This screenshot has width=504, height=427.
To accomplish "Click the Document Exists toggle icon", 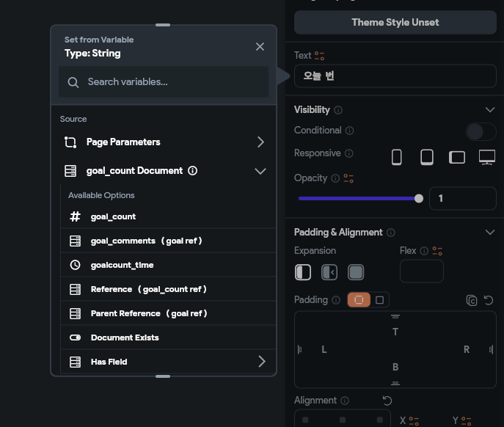I will click(76, 337).
